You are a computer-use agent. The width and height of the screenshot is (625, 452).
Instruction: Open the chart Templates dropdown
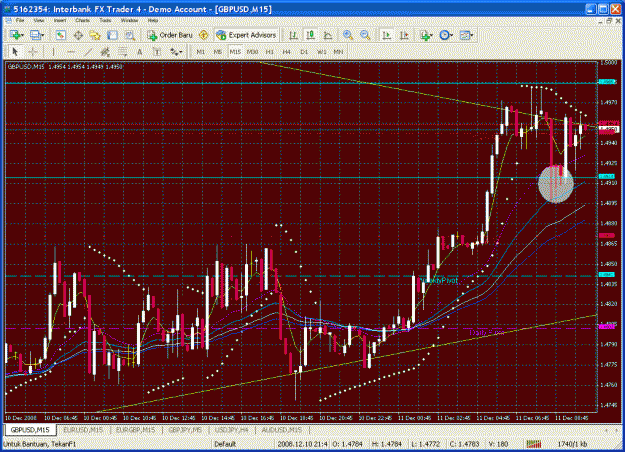[x=466, y=35]
